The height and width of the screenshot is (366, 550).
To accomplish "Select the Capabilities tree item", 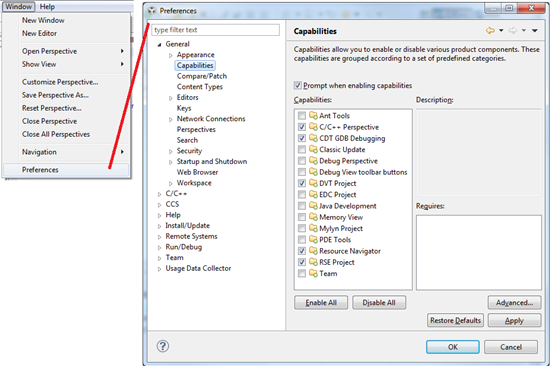I will tap(195, 65).
